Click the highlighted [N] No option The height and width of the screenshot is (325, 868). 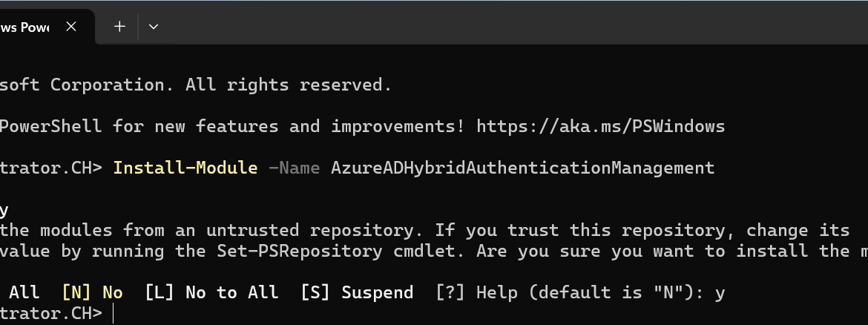click(93, 292)
